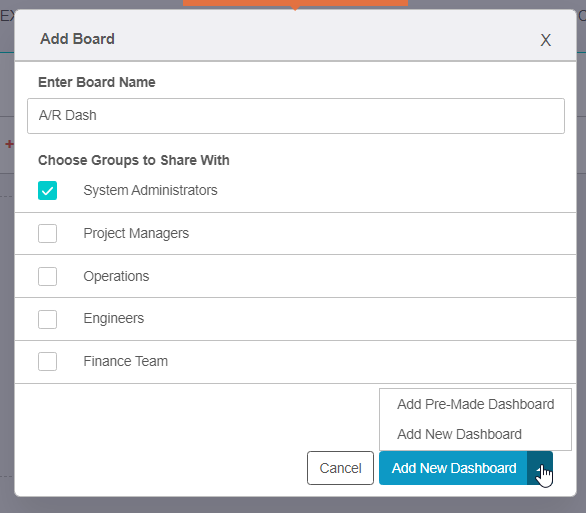The height and width of the screenshot is (513, 586).
Task: Close the Add Board dialog with X
Action: point(545,40)
